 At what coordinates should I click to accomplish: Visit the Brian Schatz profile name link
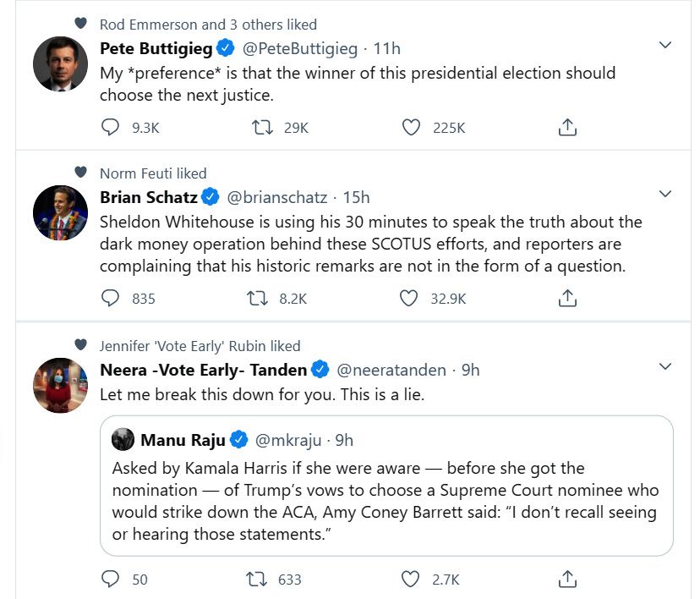tap(149, 197)
